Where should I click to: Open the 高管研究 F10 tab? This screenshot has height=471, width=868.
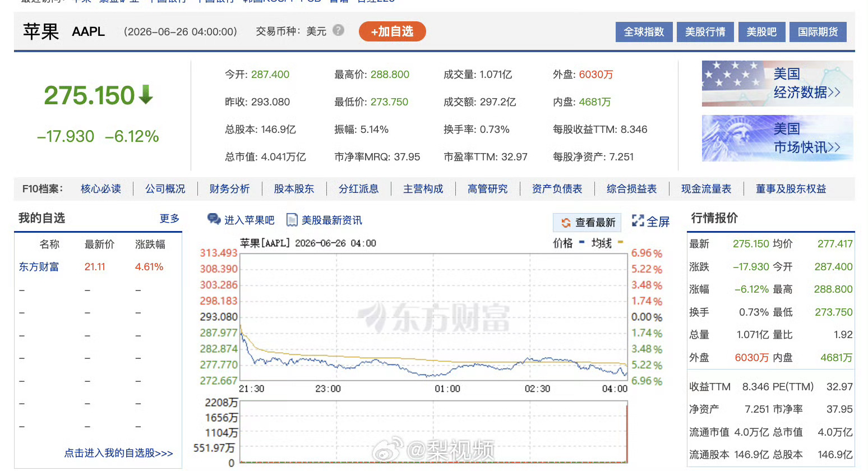pos(488,189)
